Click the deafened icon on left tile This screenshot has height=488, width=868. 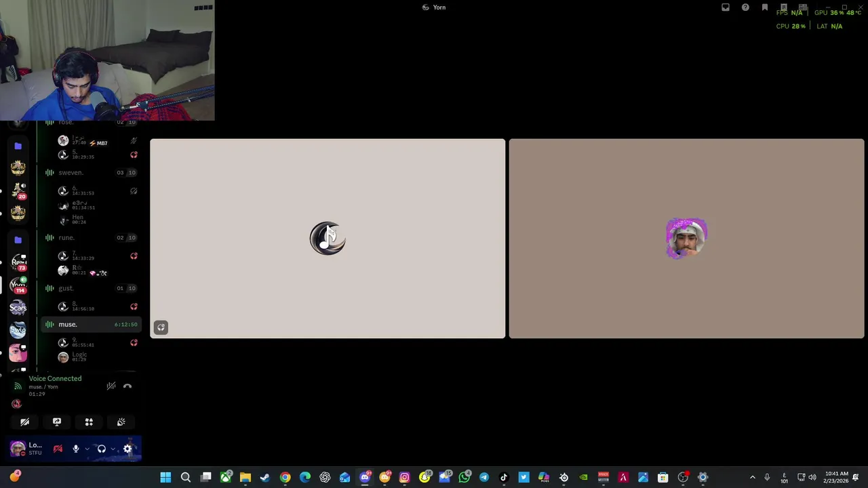[x=161, y=327]
